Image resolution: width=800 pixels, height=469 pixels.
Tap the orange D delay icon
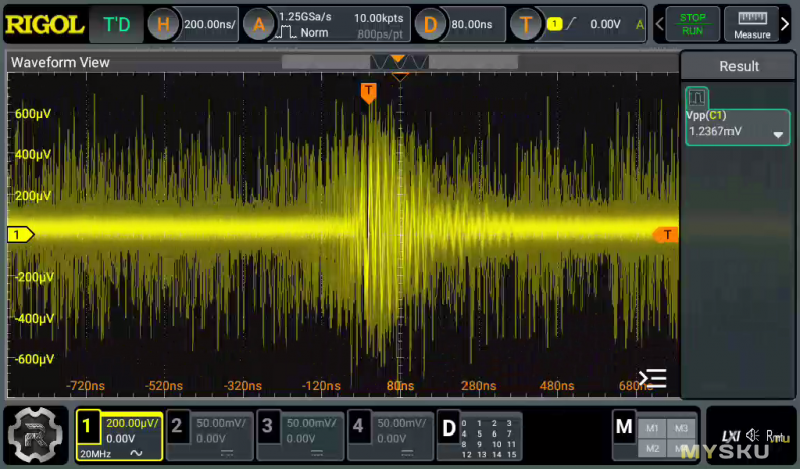click(x=431, y=24)
